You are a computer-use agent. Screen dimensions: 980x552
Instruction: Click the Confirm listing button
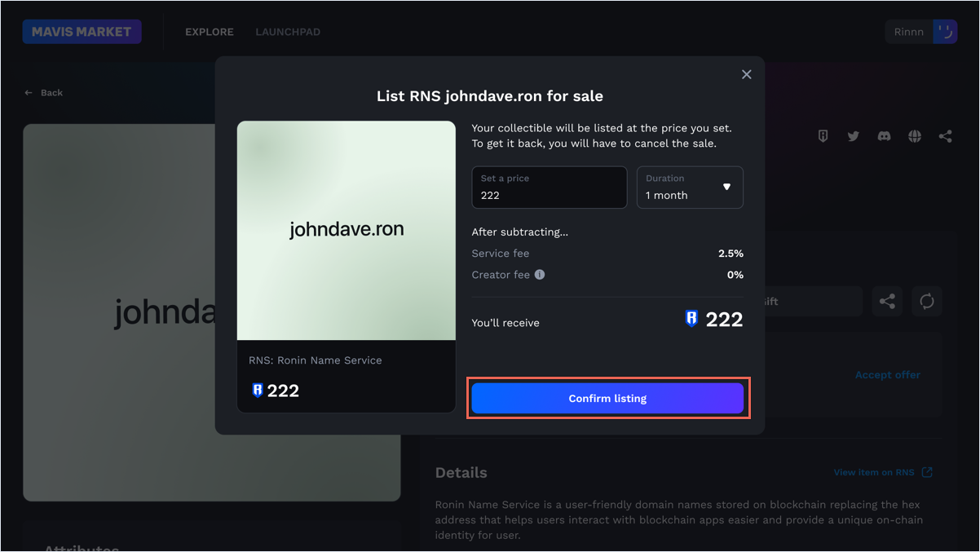coord(607,399)
